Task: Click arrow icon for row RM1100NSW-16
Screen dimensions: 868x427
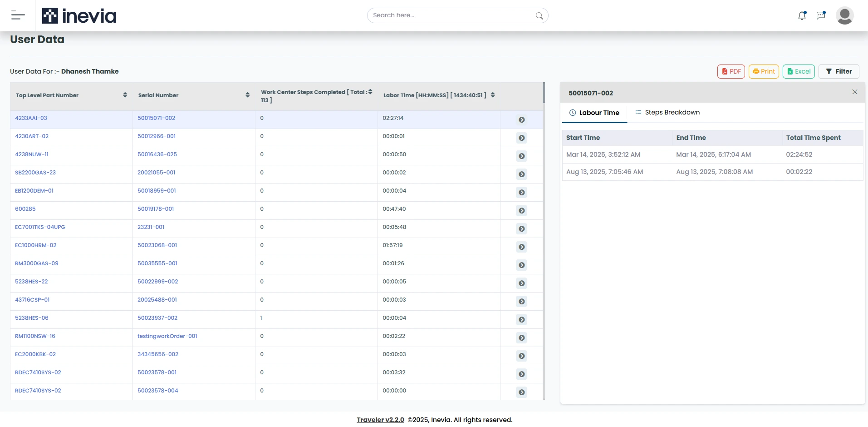Action: [522, 338]
